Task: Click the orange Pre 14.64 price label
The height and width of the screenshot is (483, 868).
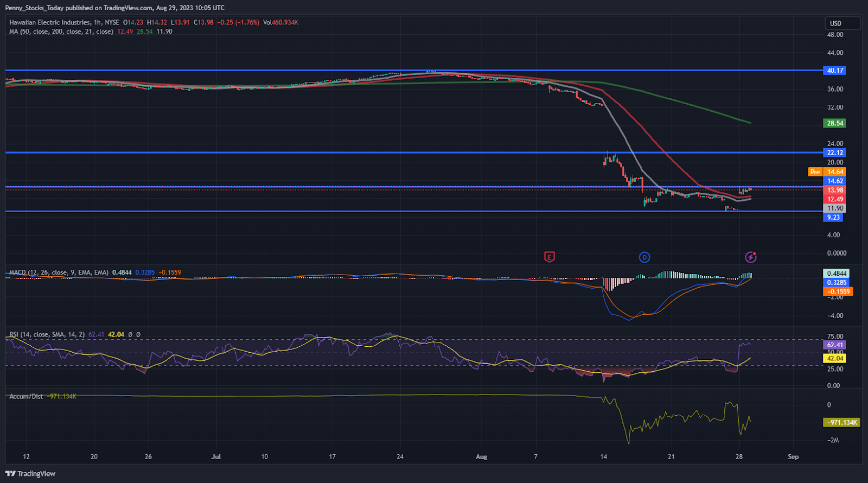Action: click(x=827, y=172)
